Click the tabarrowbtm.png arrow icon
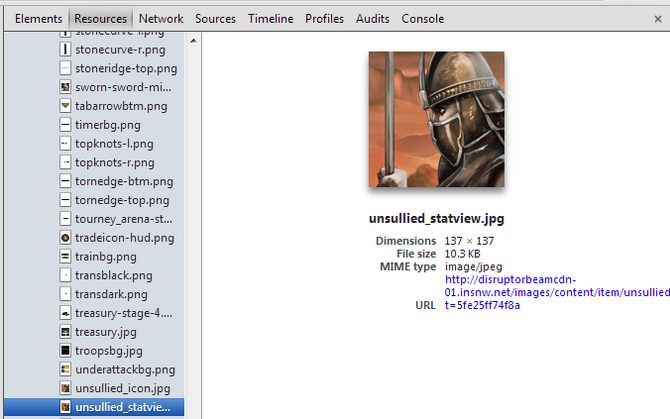This screenshot has height=419, width=670. (65, 106)
